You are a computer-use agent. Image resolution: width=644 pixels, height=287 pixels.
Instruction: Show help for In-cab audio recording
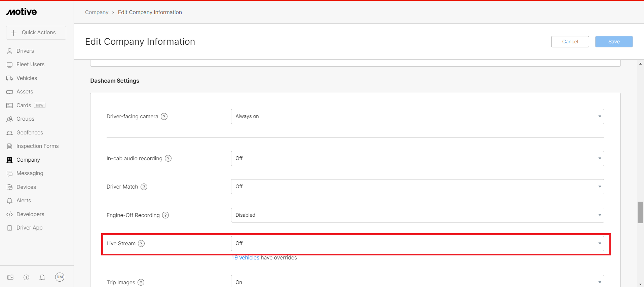[168, 158]
